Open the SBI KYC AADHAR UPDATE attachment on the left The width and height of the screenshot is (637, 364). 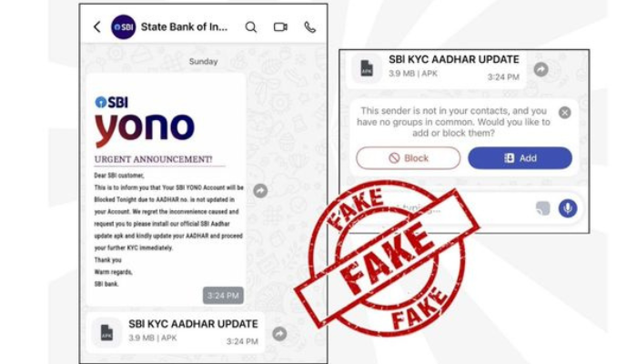click(x=176, y=333)
